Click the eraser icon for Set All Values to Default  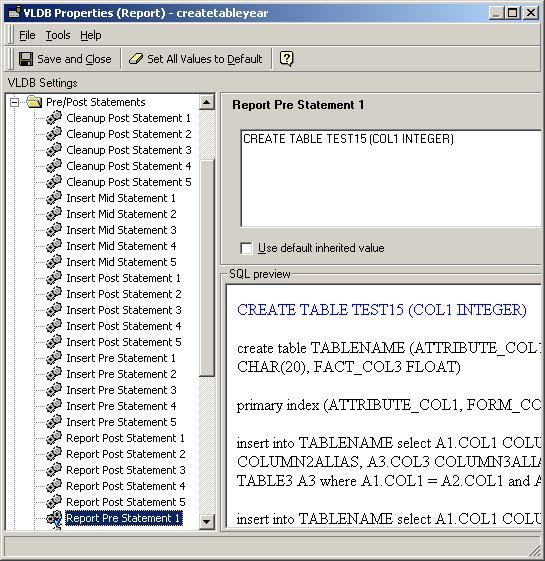coord(136,59)
